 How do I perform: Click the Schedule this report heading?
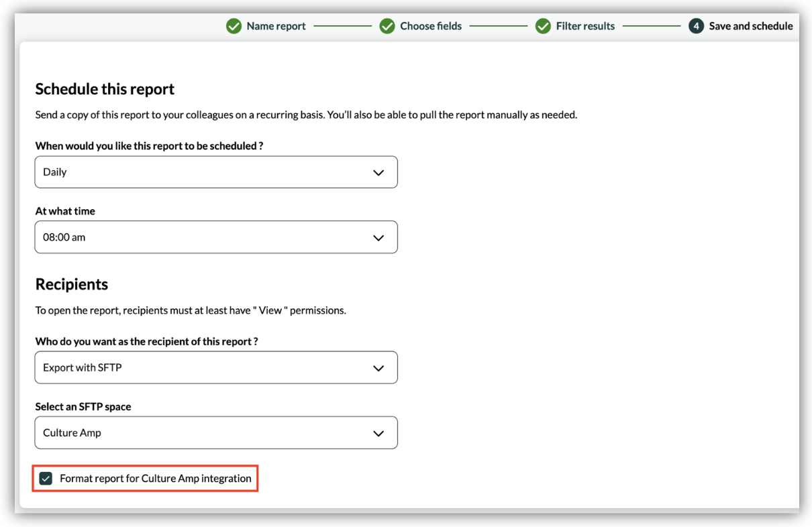105,89
